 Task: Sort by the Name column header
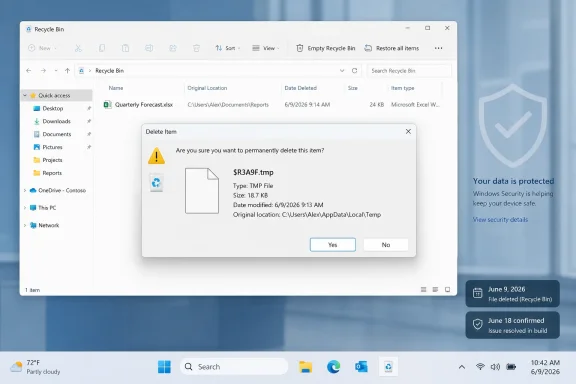click(116, 88)
